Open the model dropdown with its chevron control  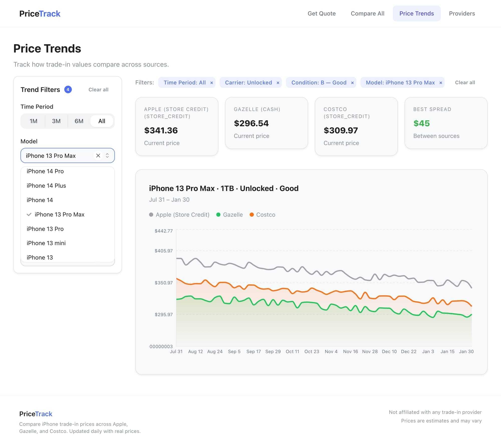tap(107, 156)
